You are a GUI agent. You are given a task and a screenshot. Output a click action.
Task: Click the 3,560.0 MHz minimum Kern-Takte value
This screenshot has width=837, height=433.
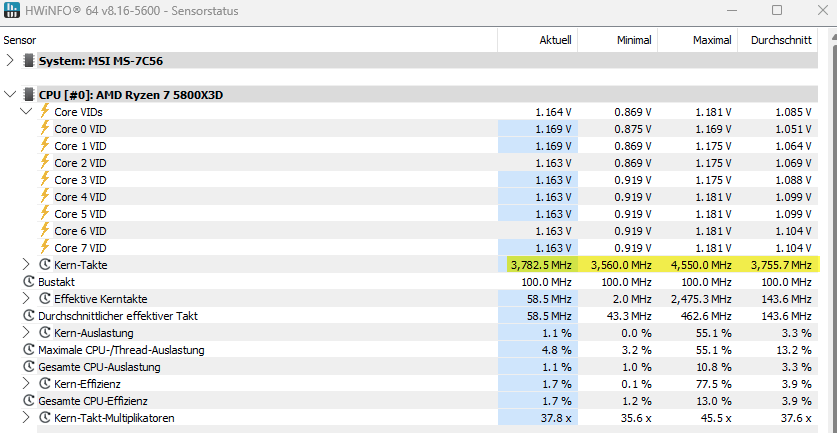[x=621, y=264]
